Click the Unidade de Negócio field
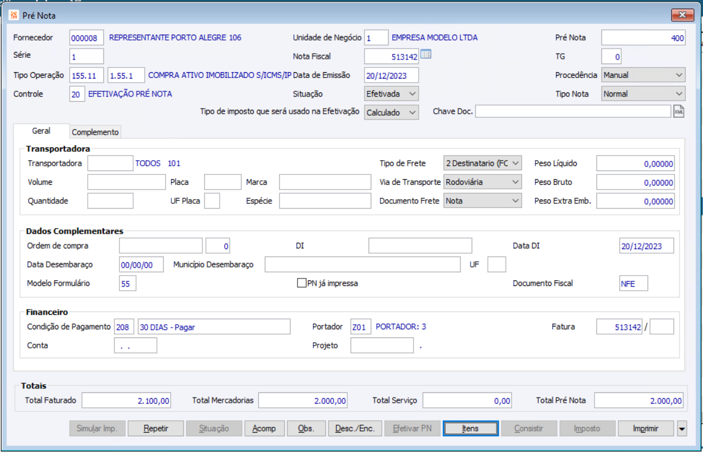 tap(376, 38)
